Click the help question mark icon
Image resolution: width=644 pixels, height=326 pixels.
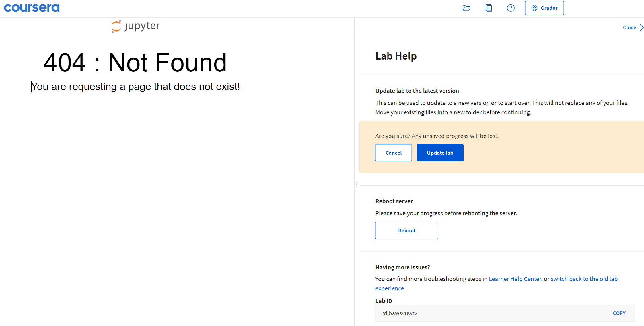click(511, 8)
